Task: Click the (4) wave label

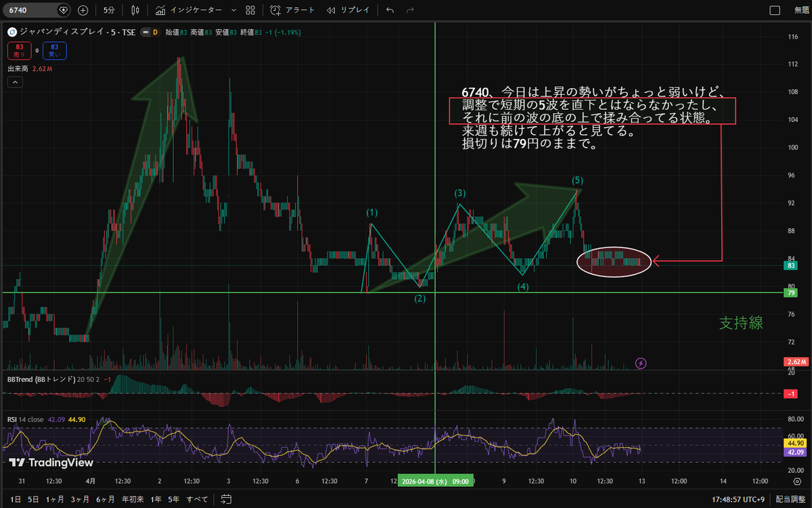Action: point(524,287)
